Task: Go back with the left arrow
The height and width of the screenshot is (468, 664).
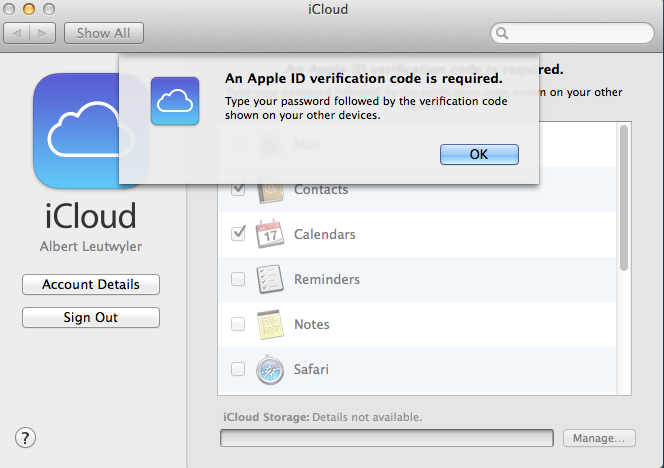Action: 17,33
